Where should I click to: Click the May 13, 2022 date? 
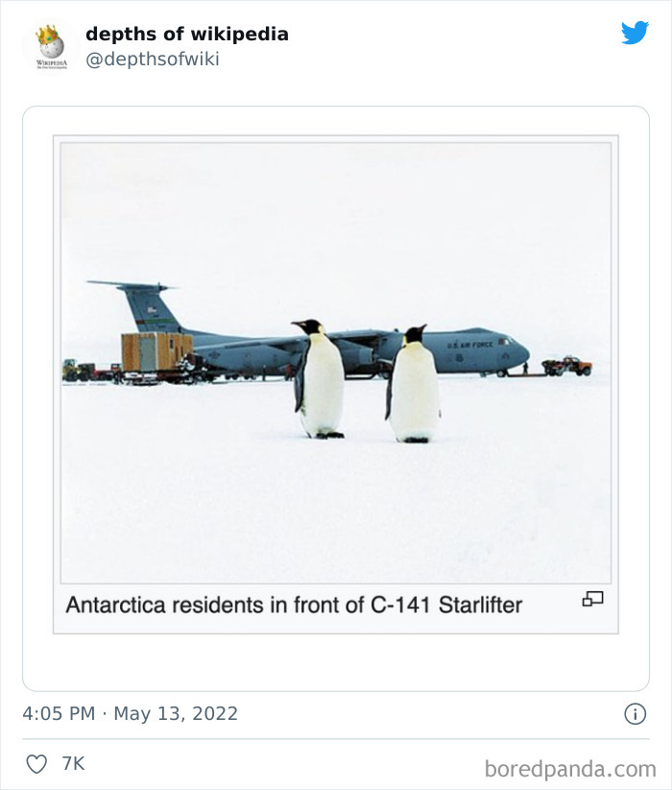click(176, 714)
